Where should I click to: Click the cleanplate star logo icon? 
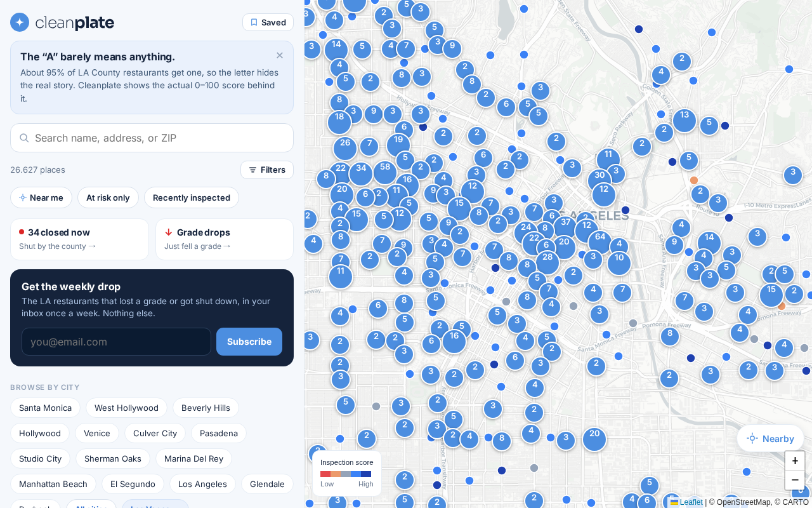[x=20, y=22]
